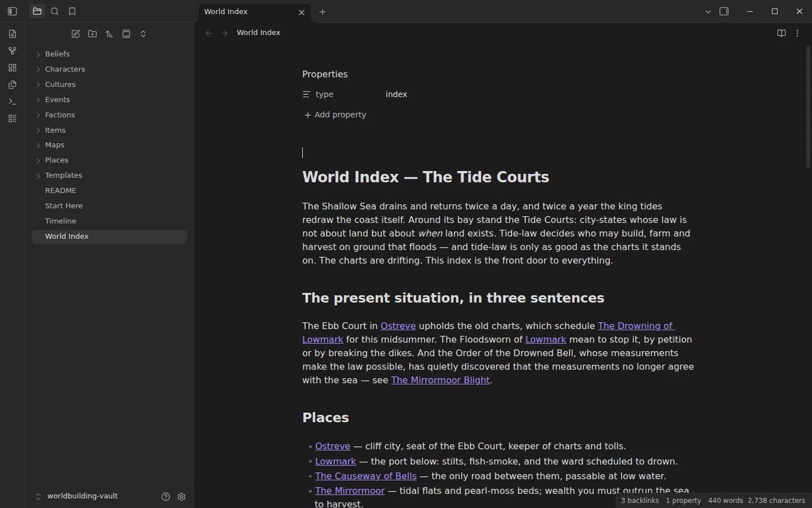Expand all folders in the file explorer

143,34
